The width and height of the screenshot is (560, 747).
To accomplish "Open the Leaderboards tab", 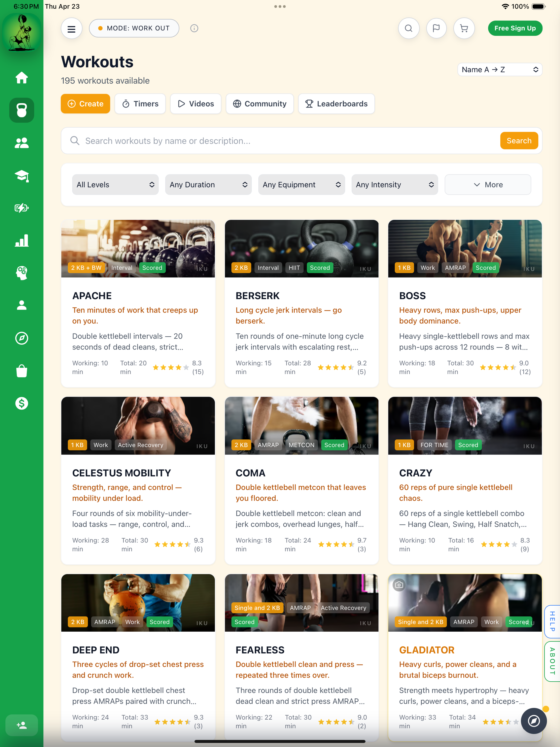I will click(x=336, y=104).
